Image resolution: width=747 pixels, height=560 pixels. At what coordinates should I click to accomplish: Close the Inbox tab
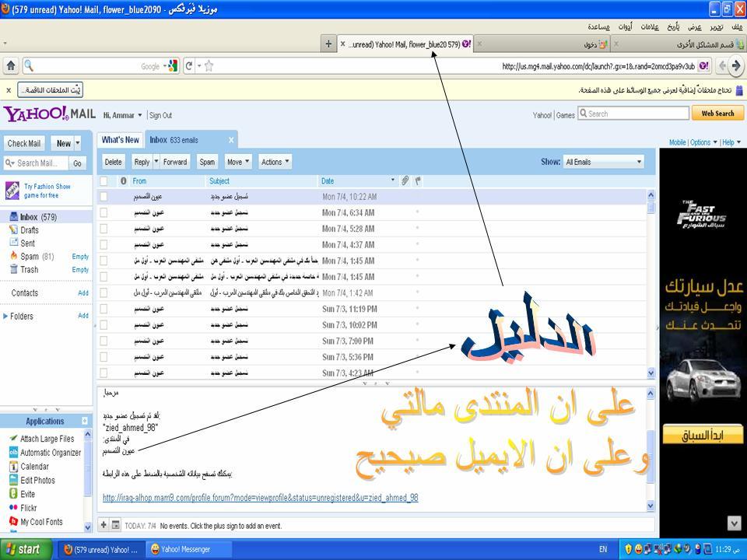[231, 140]
